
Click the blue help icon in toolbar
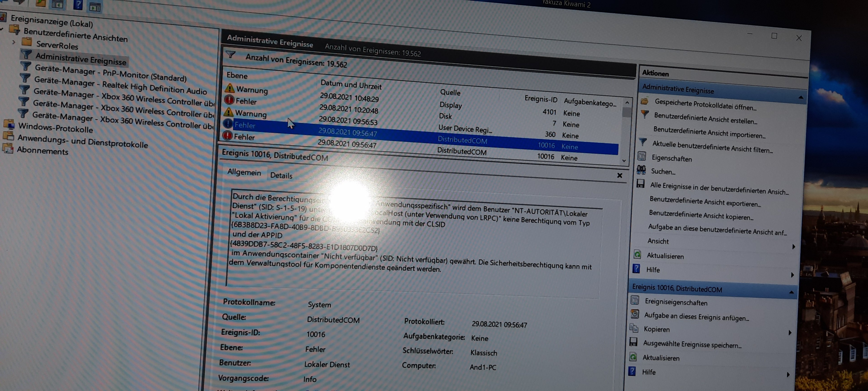click(x=78, y=5)
